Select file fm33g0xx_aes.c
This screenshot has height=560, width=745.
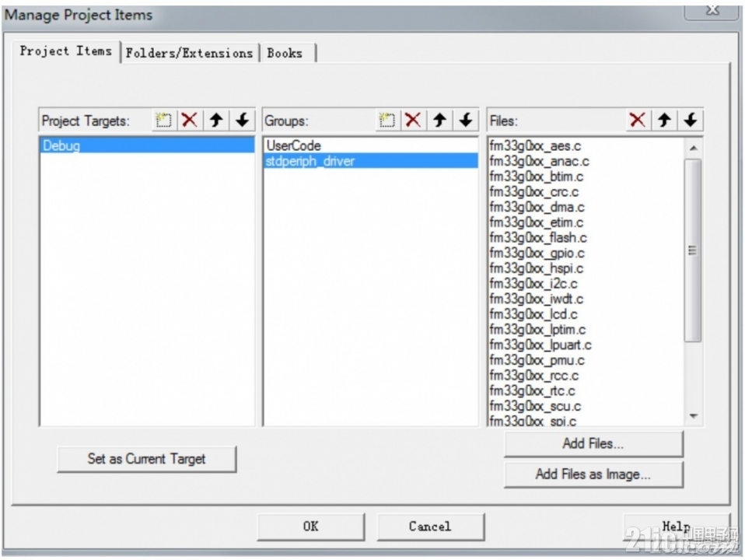535,145
